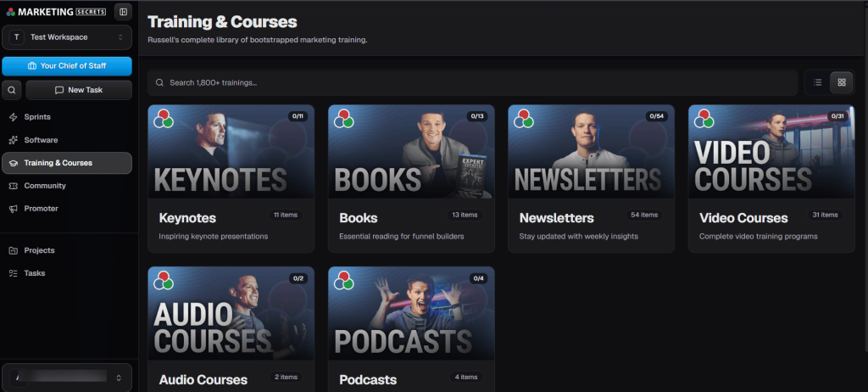Open the Video Courses card thumbnail

[771, 152]
